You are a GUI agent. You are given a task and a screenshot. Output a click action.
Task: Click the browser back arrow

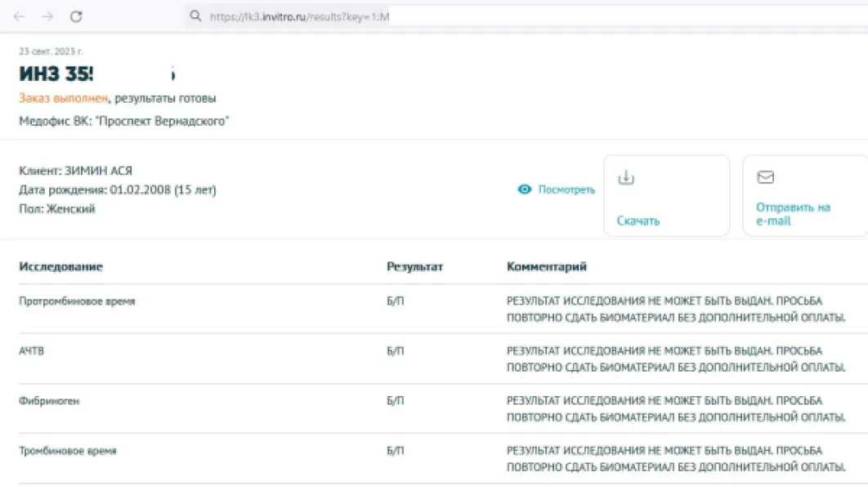[x=20, y=16]
